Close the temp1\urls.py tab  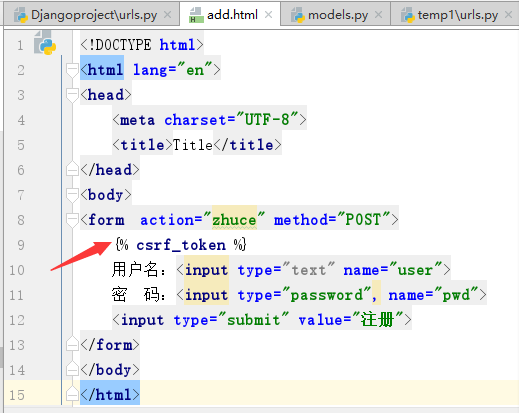tap(508, 15)
